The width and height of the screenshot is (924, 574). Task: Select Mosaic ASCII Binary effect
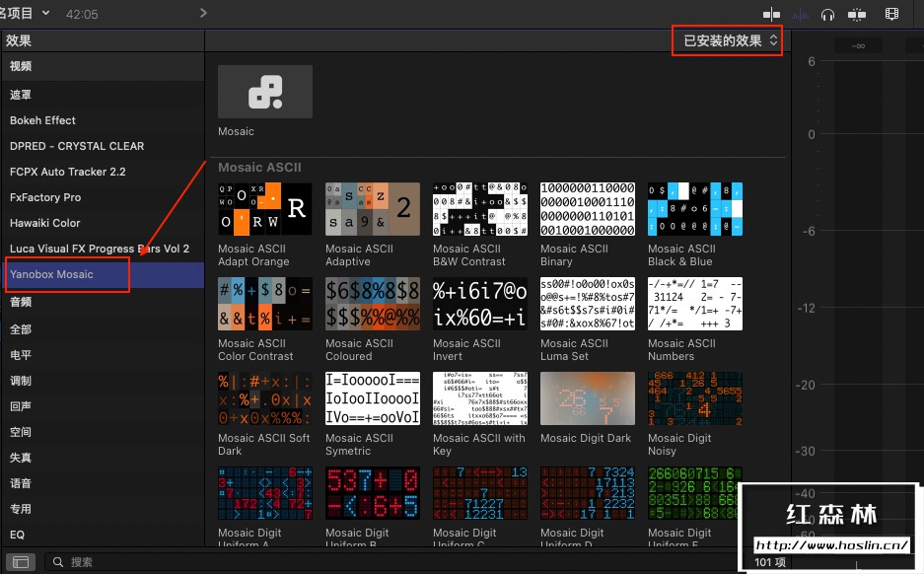[x=588, y=209]
